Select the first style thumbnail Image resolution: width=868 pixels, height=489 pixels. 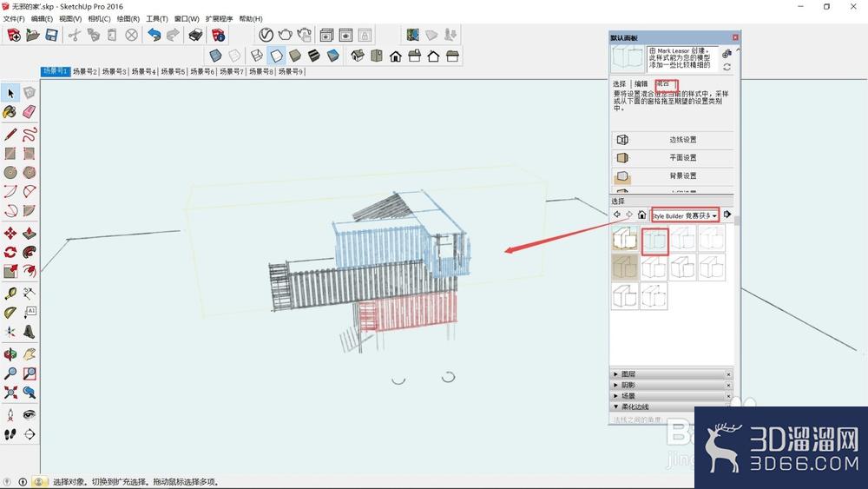tap(625, 239)
